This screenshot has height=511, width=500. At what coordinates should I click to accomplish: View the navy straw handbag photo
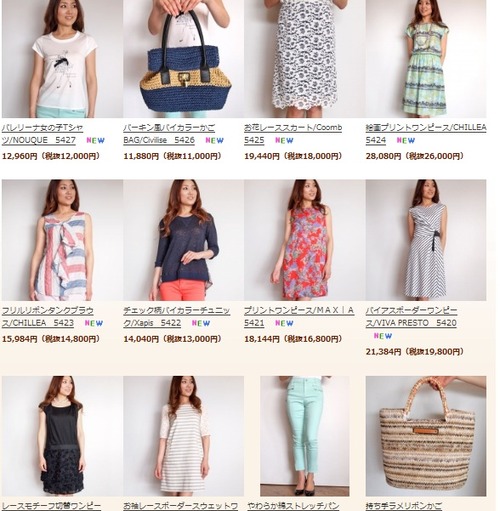(x=183, y=59)
